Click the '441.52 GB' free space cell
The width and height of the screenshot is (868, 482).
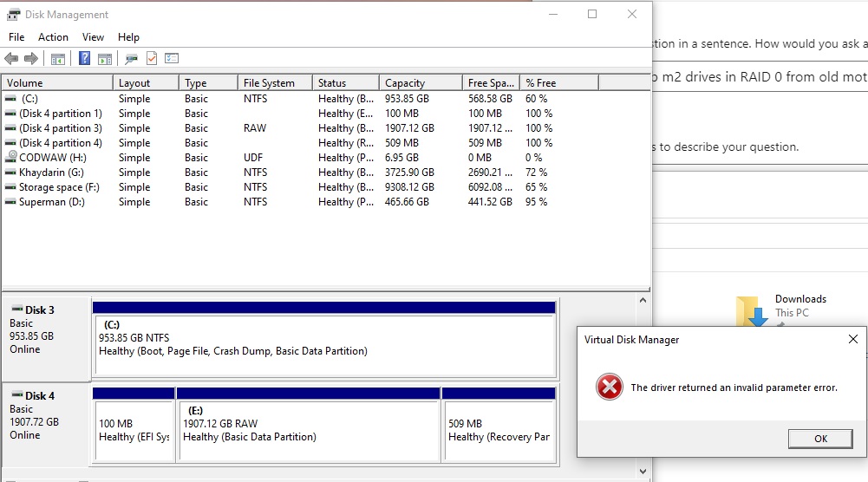490,202
